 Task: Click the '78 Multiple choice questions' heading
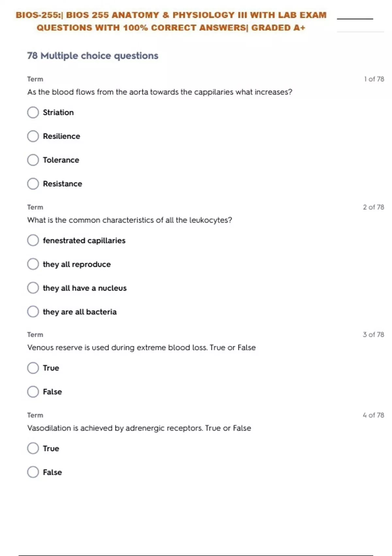click(x=93, y=56)
